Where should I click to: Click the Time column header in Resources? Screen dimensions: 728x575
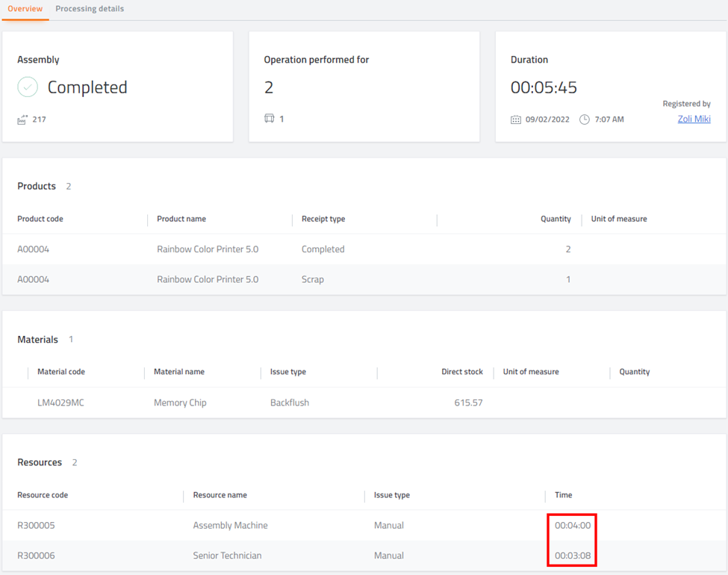[x=563, y=495]
